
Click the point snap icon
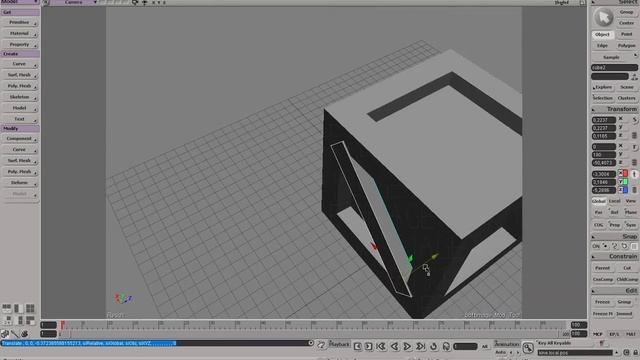605,246
